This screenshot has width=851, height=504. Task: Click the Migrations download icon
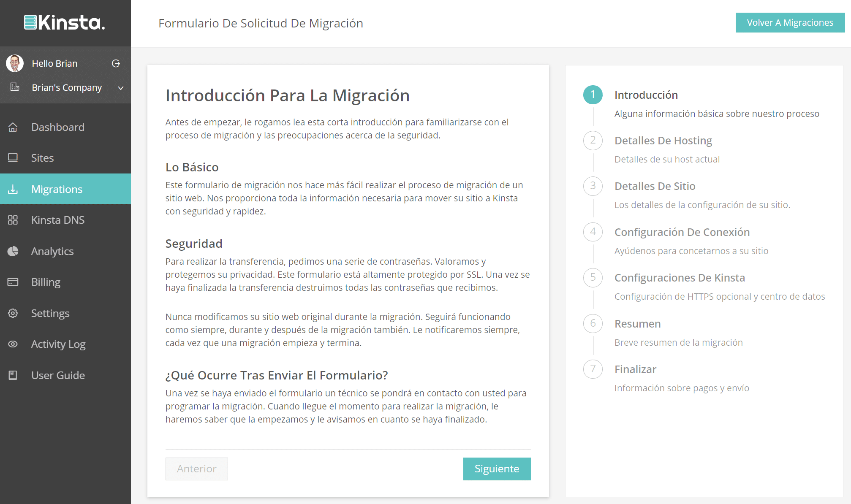(13, 189)
